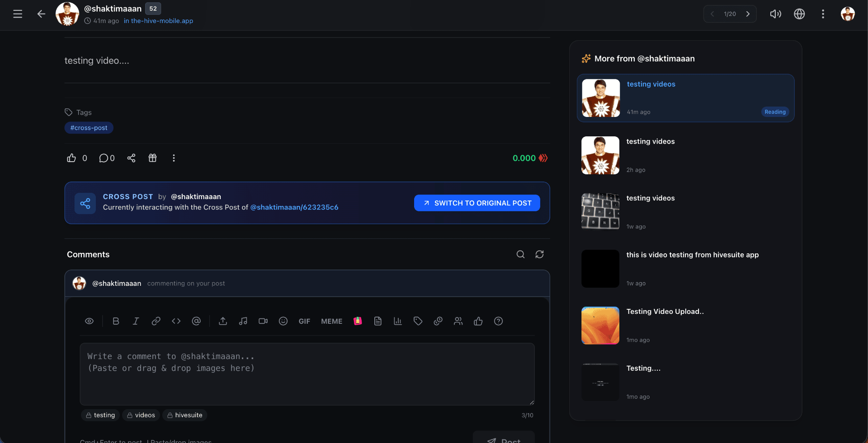The width and height of the screenshot is (868, 443).
Task: Select the hivesuite tag chip
Action: (184, 415)
